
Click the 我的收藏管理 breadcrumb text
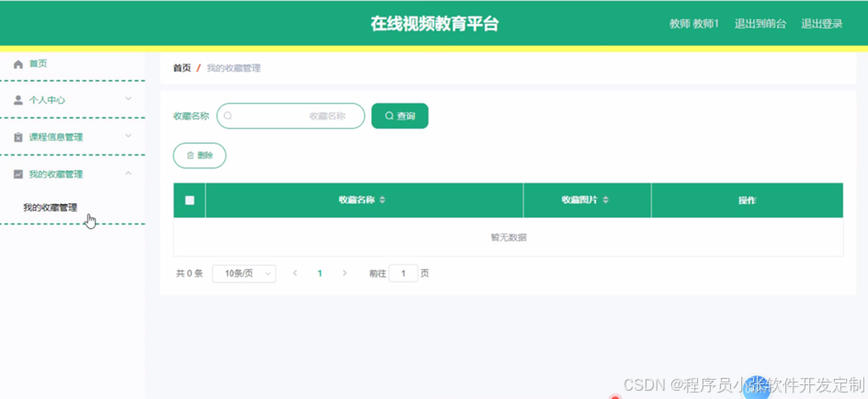point(234,68)
